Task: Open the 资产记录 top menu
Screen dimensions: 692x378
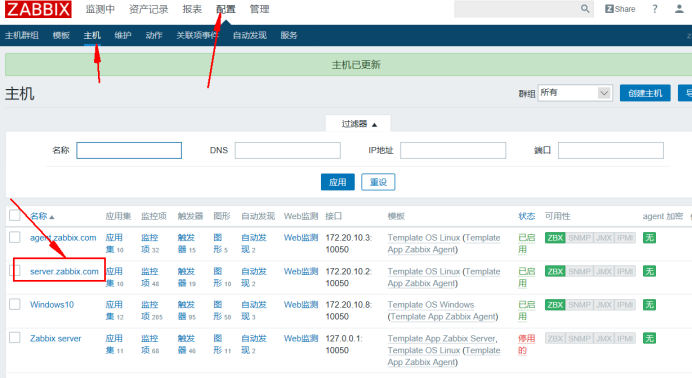Action: [x=149, y=9]
